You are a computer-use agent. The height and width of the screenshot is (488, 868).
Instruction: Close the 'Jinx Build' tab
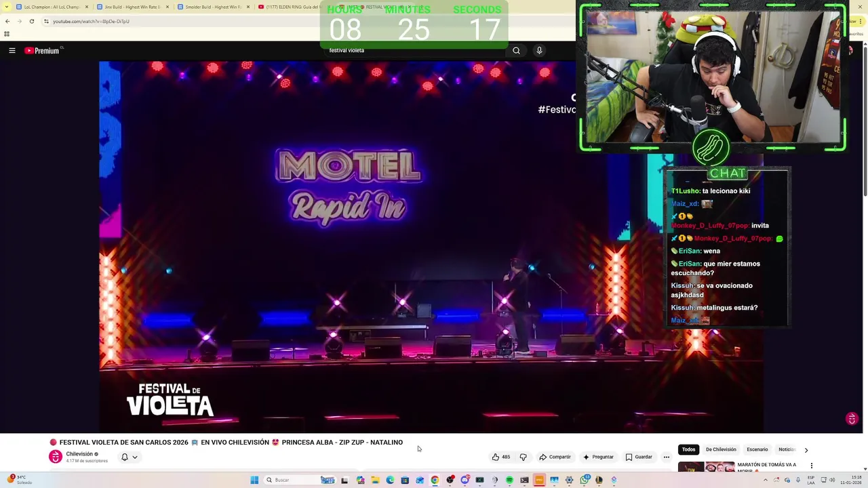point(167,7)
